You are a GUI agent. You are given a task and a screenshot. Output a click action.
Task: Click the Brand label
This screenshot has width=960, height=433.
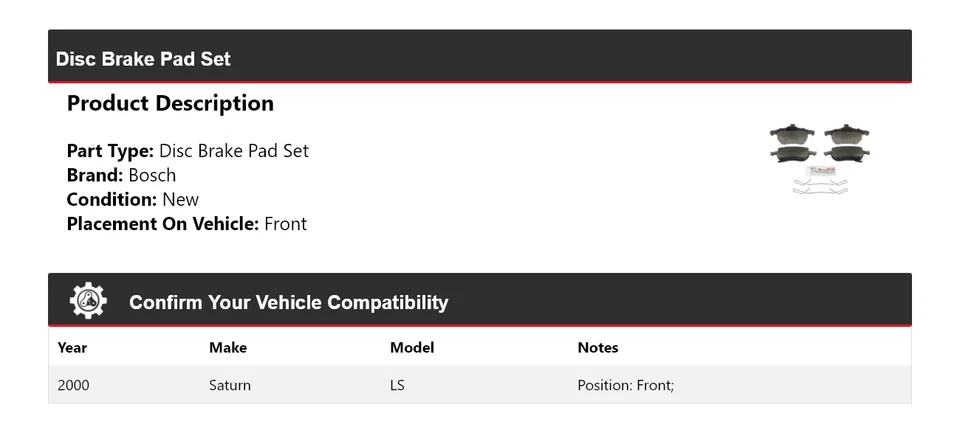(x=95, y=175)
